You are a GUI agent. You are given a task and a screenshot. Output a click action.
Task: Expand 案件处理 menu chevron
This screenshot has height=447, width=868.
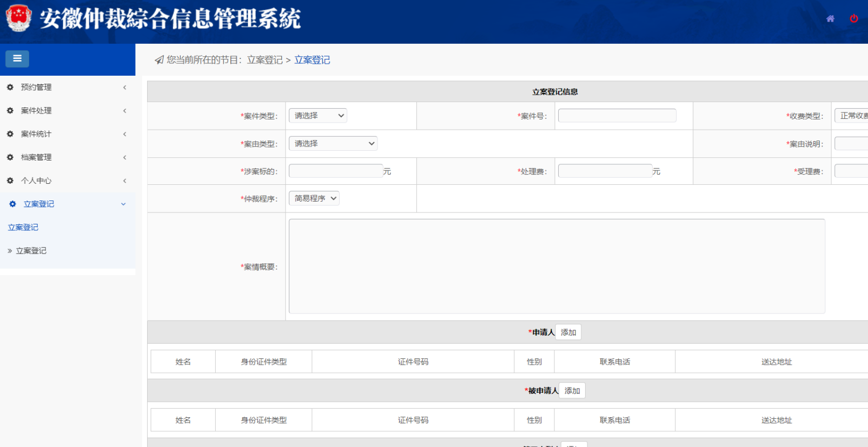click(124, 110)
